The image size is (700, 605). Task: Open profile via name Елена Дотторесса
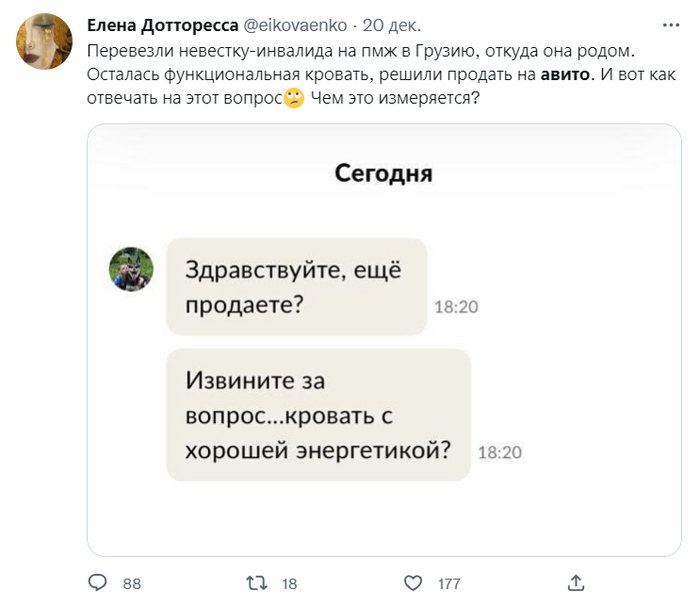tap(163, 24)
